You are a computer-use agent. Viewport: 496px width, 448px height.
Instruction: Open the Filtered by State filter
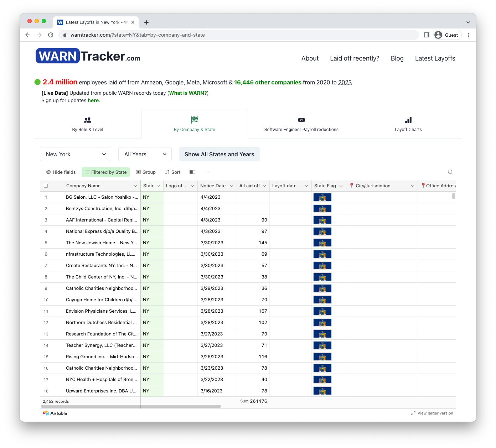click(106, 172)
